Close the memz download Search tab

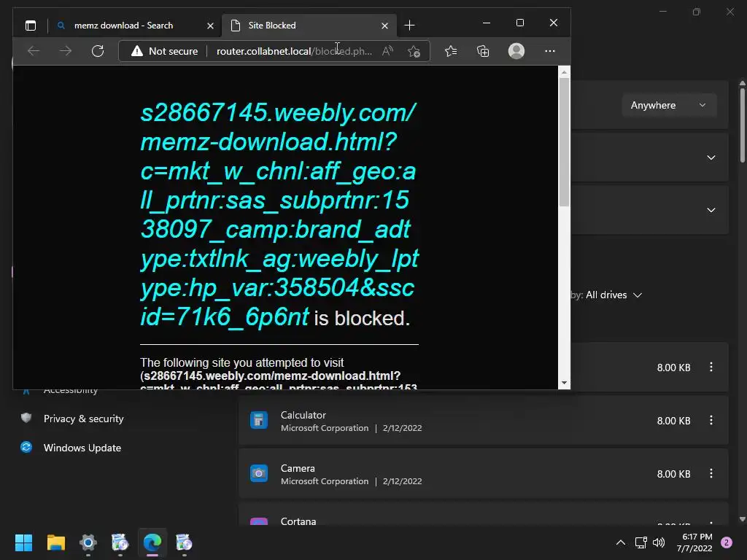pos(210,26)
